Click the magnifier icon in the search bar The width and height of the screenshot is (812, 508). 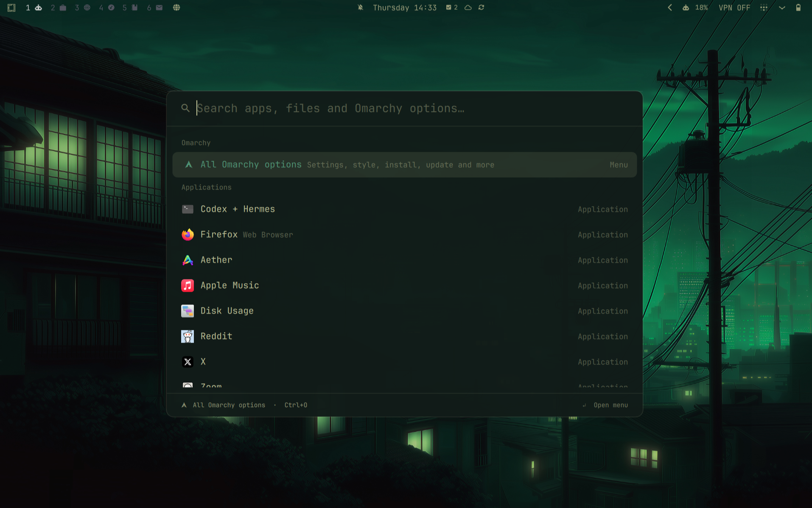pyautogui.click(x=185, y=108)
